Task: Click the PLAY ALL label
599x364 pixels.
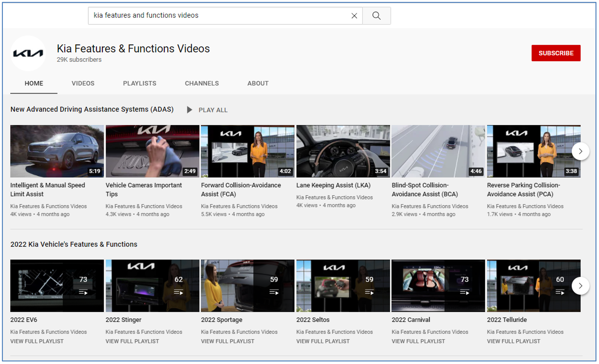Action: click(x=213, y=110)
